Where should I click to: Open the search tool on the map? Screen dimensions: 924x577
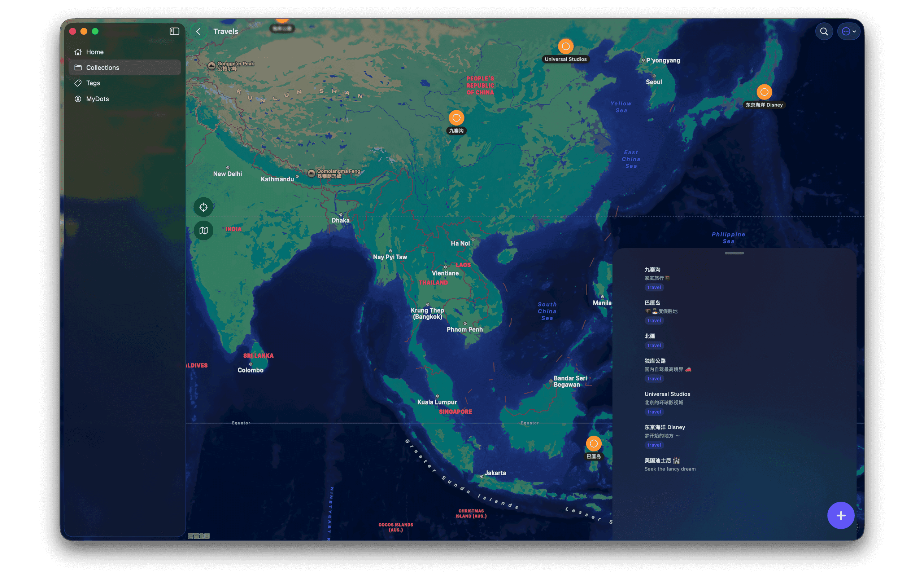coord(824,31)
